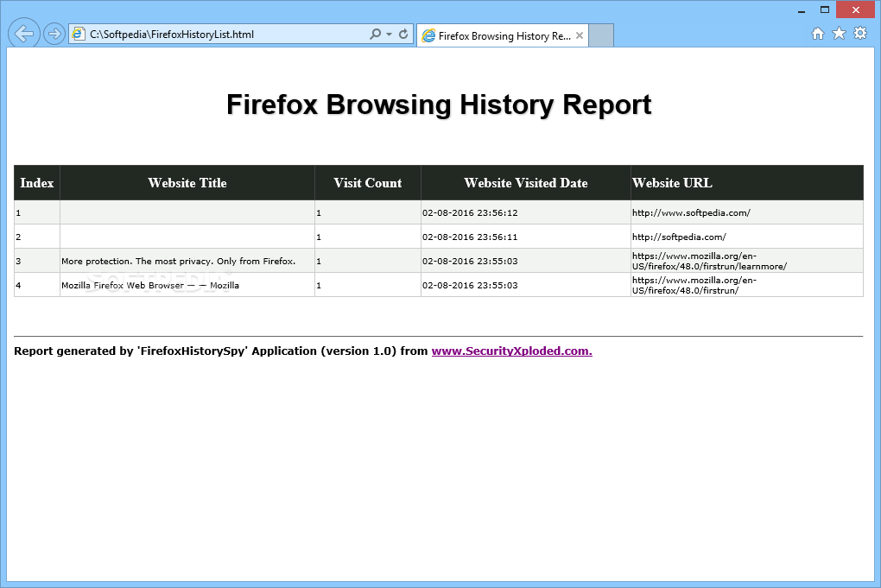Click date cell 02-08-2016 23:56:12
The height and width of the screenshot is (588, 881).
pos(525,213)
